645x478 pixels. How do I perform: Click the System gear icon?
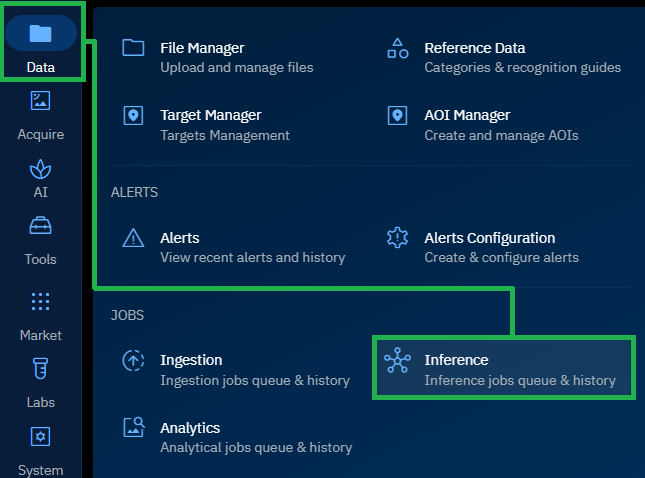click(x=41, y=437)
